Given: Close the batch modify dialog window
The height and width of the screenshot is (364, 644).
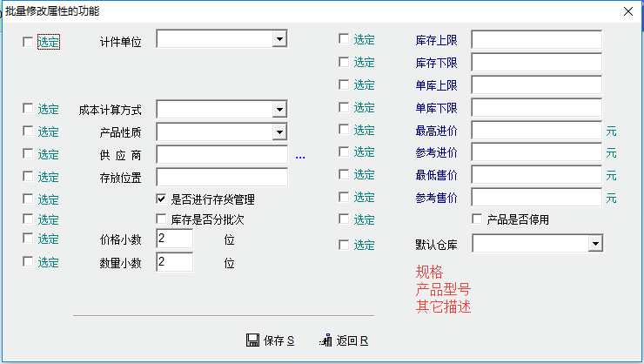Looking at the screenshot, I should pyautogui.click(x=627, y=11).
